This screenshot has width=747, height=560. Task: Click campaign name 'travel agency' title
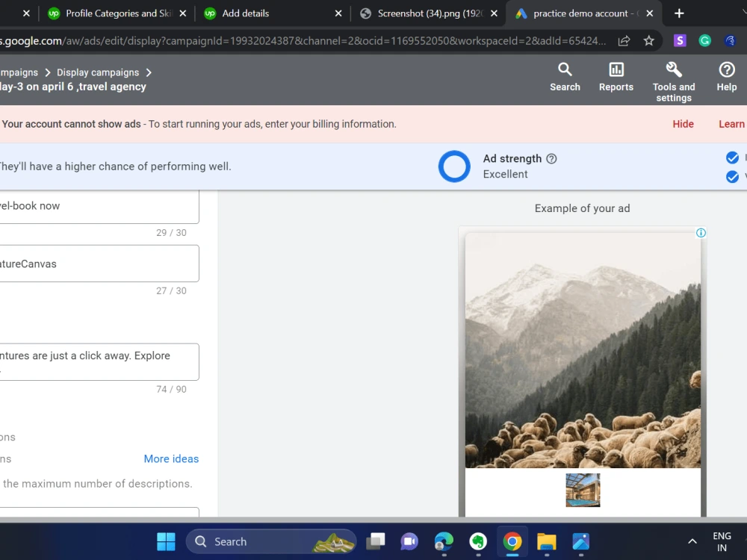click(x=73, y=87)
